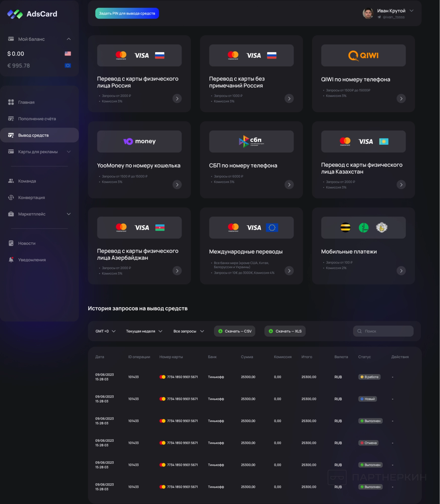
Task: Open the GMT +0 timezone dropdown
Action: point(105,331)
